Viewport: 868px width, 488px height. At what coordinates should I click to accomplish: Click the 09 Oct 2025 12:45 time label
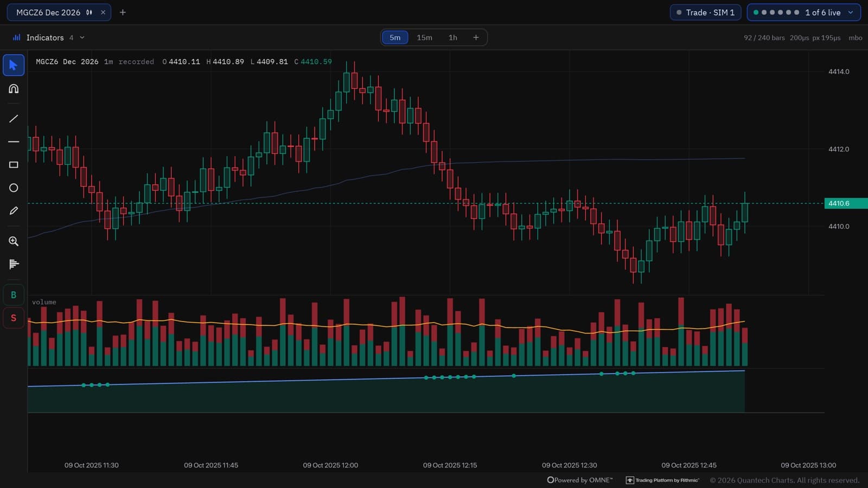(x=689, y=465)
